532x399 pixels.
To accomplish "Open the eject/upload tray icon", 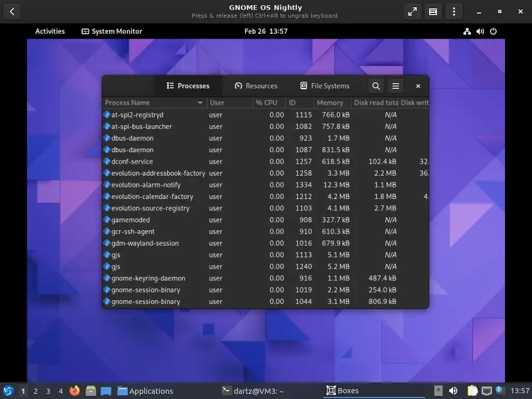I will (438, 391).
